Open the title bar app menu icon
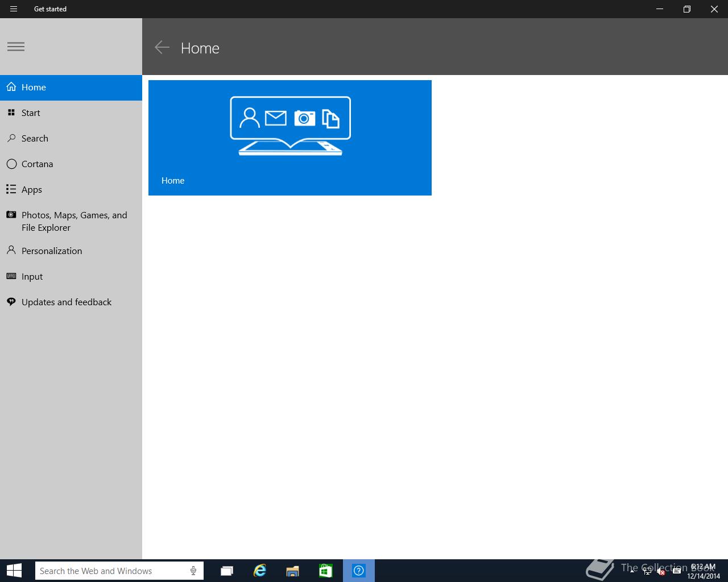The image size is (728, 582). point(14,9)
